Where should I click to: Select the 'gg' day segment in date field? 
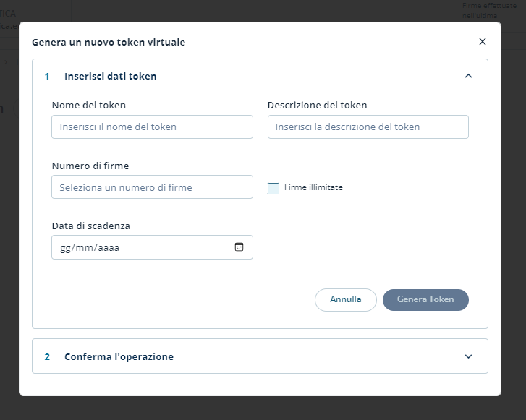point(65,247)
